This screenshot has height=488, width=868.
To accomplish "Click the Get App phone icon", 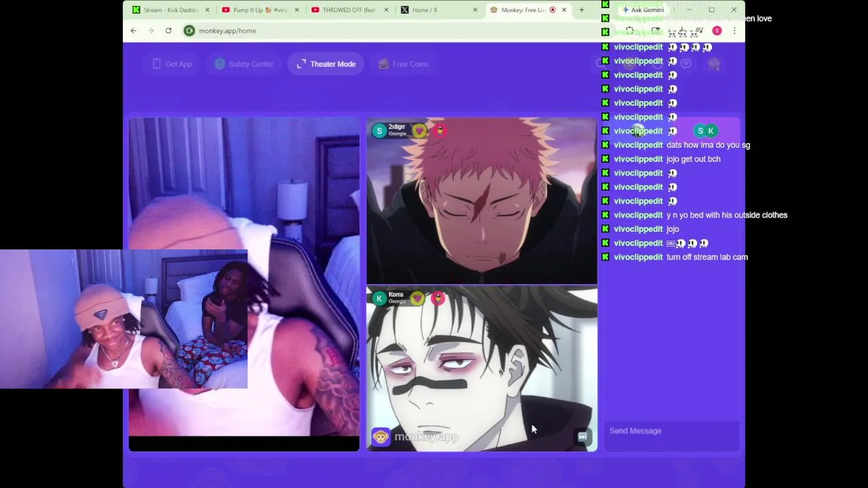I will pyautogui.click(x=157, y=64).
